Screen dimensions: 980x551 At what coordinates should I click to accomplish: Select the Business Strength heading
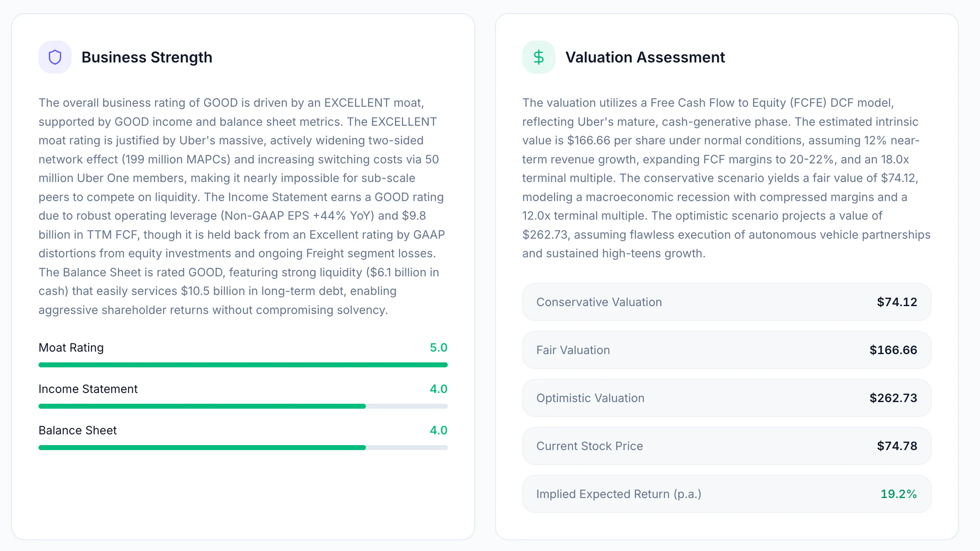coord(147,57)
